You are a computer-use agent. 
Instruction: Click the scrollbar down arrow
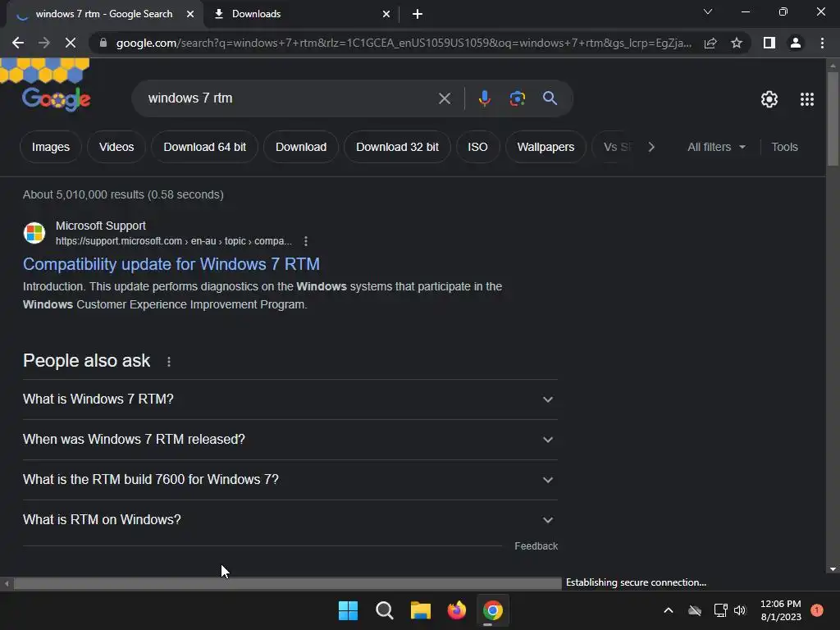coord(833,569)
